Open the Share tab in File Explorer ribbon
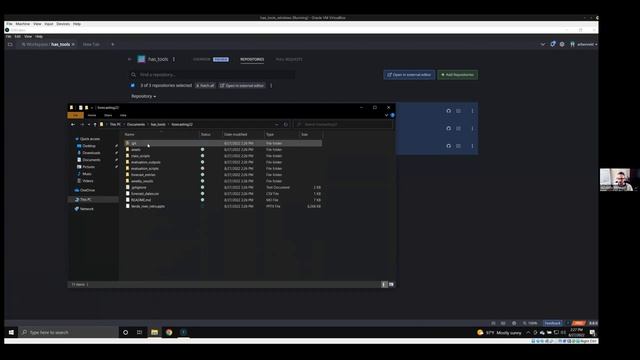 click(x=108, y=116)
